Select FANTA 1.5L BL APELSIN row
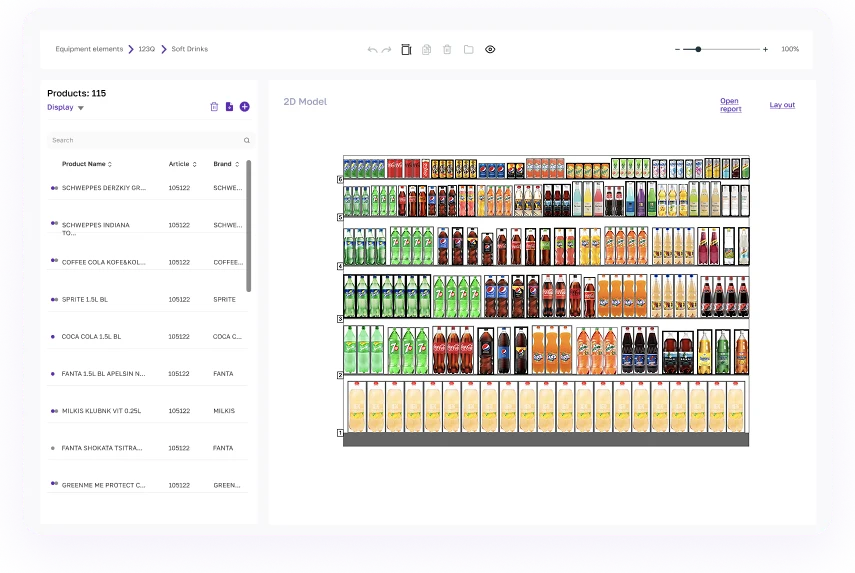The image size is (855, 573). (147, 373)
